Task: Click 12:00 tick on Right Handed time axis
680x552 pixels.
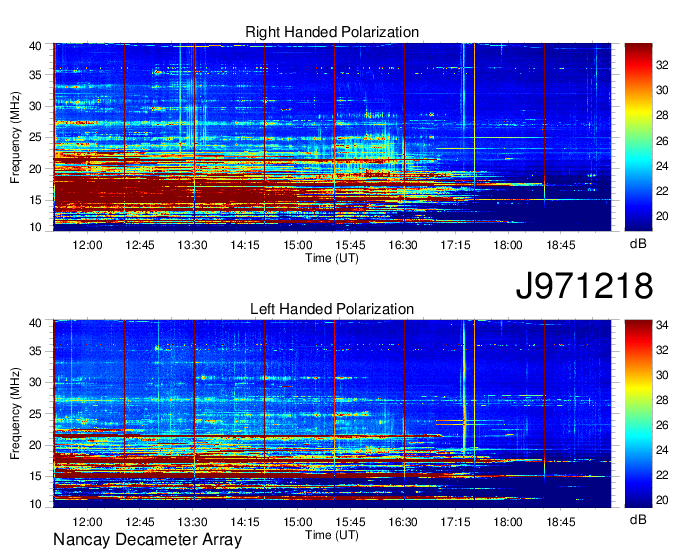Action: tap(87, 245)
